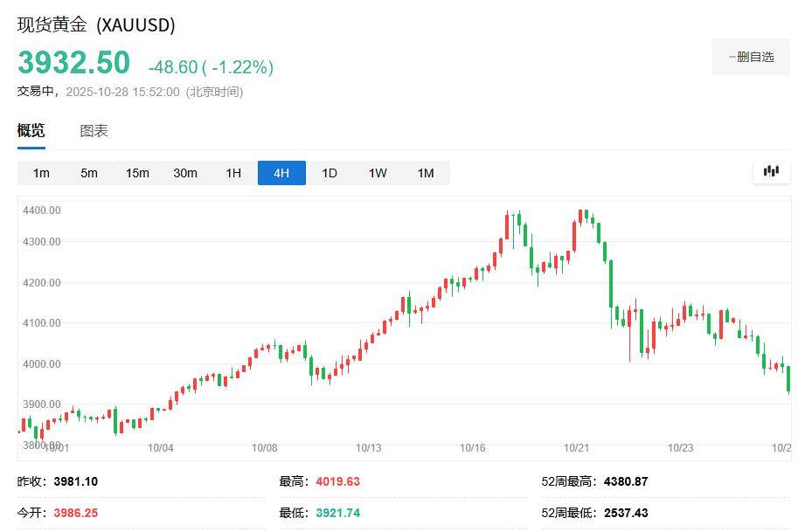Switch to the 图表 chart tab

point(94,131)
